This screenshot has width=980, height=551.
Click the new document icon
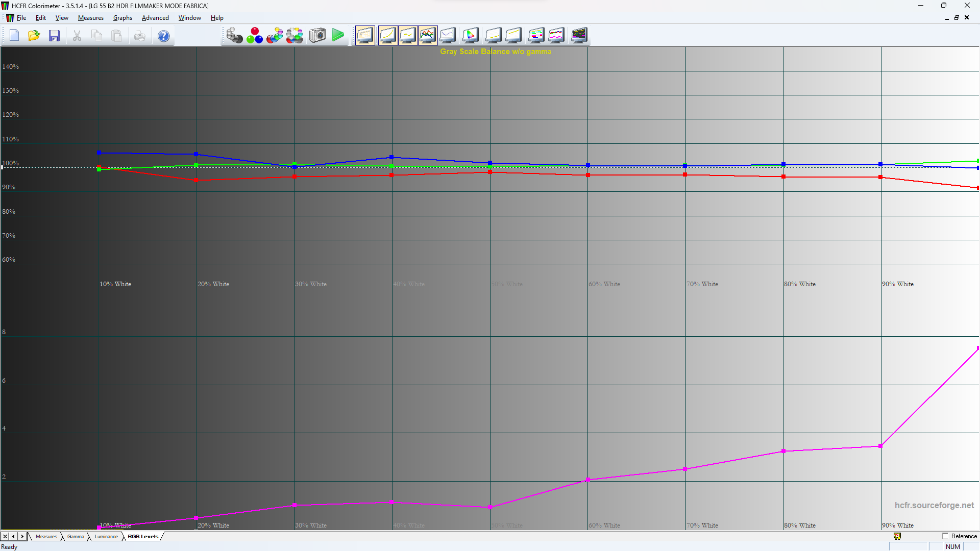pyautogui.click(x=14, y=36)
